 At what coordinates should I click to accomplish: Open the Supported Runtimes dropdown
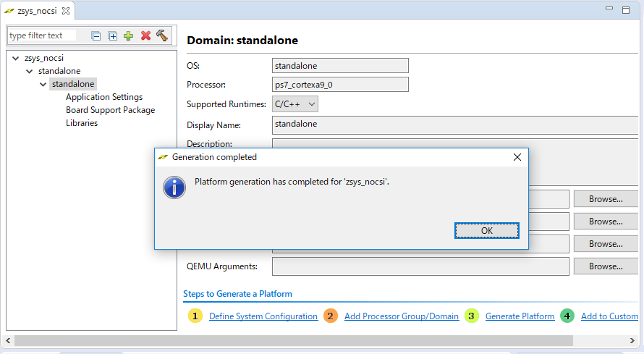(295, 104)
